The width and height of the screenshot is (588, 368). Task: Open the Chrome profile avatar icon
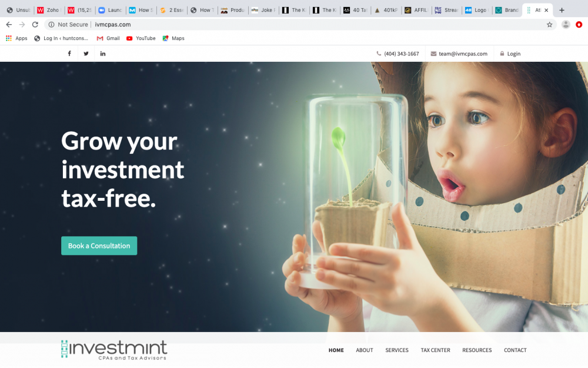click(x=566, y=24)
